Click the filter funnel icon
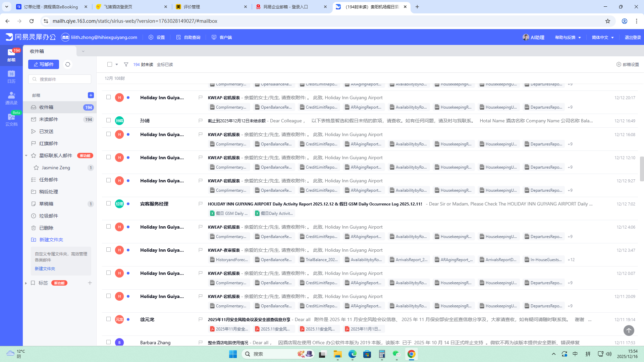Image resolution: width=644 pixels, height=362 pixels. point(126,64)
